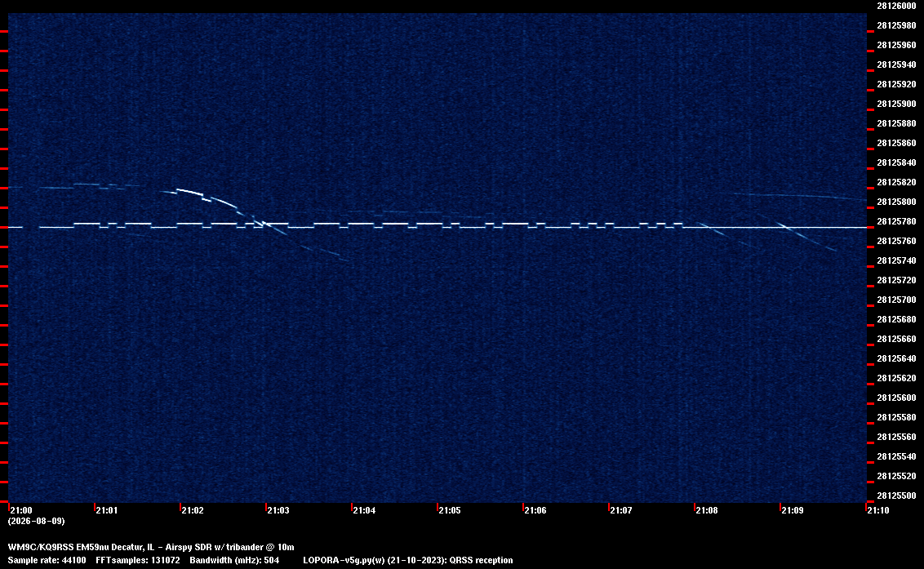Click frequency label 28125860
The image size is (924, 569).
click(896, 143)
